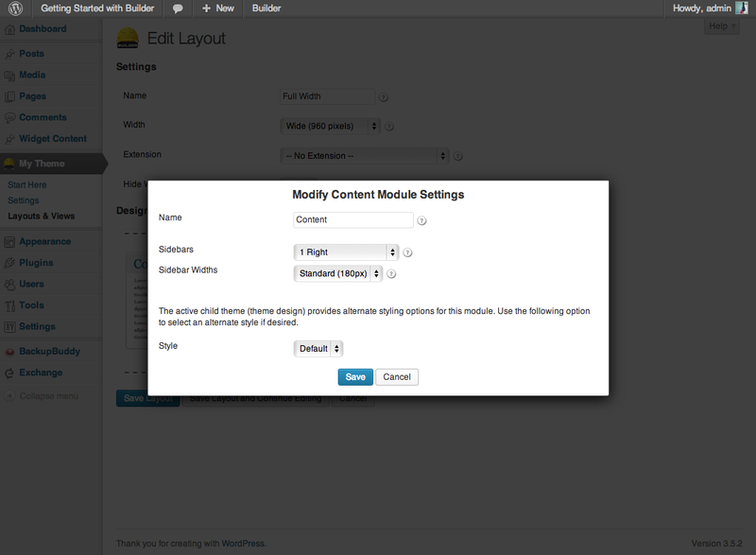Open Pages in sidebar menu
This screenshot has width=756, height=555.
pyautogui.click(x=33, y=95)
